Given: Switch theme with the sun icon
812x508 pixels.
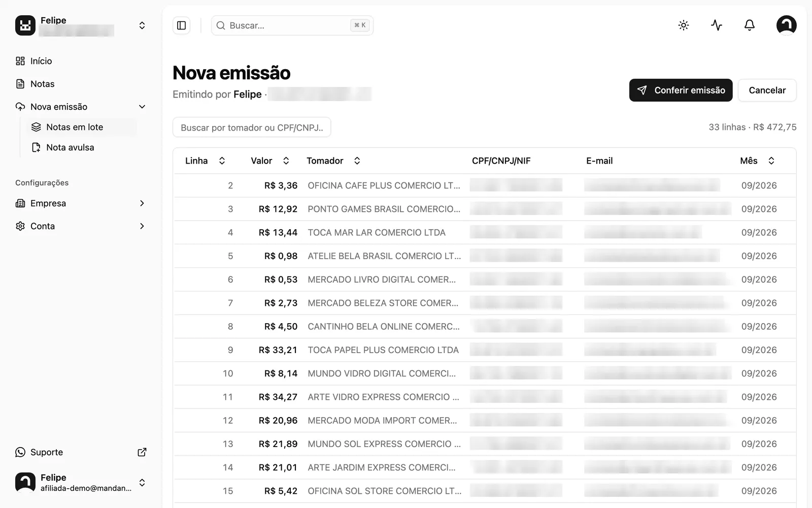Looking at the screenshot, I should tap(684, 25).
